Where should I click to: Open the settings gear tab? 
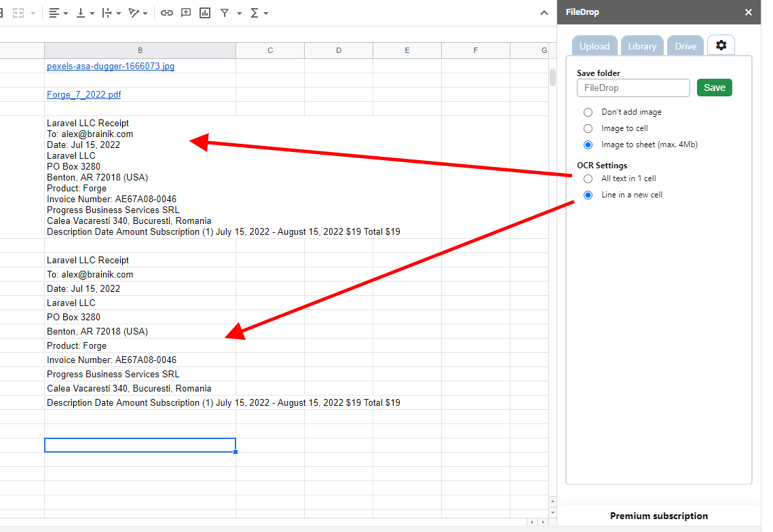coord(721,45)
